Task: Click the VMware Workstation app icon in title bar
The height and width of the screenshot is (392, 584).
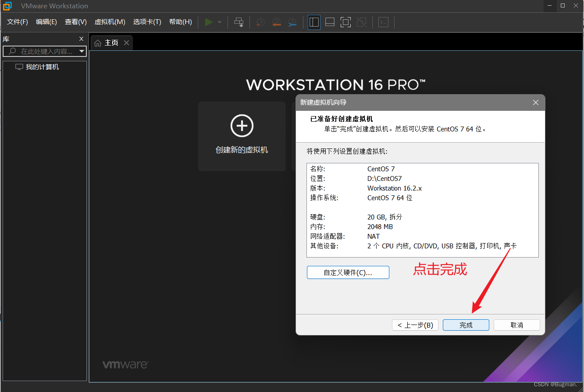Action: click(7, 6)
